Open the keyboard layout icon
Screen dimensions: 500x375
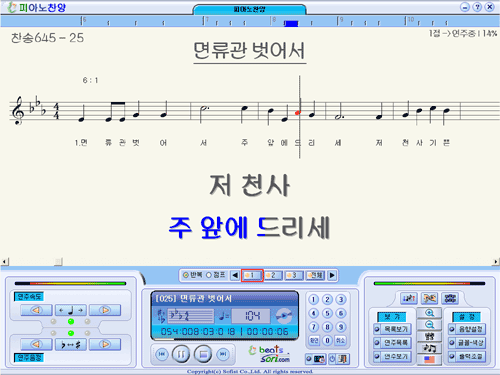pos(450,298)
